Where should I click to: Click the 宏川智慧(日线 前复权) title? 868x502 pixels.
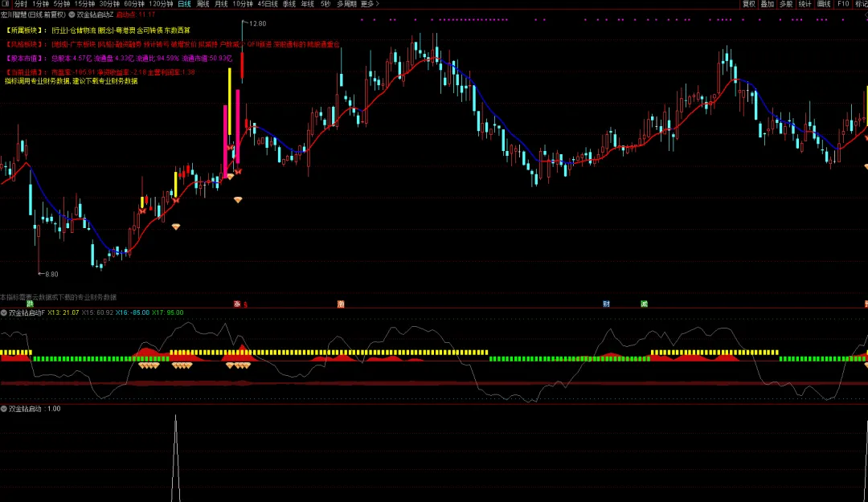pyautogui.click(x=33, y=14)
